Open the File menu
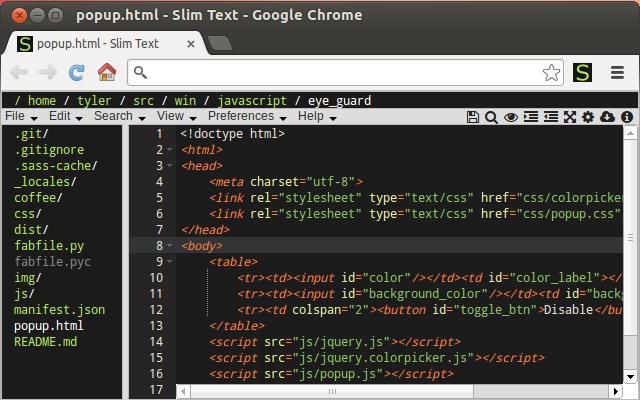The height and width of the screenshot is (400, 640). [21, 116]
